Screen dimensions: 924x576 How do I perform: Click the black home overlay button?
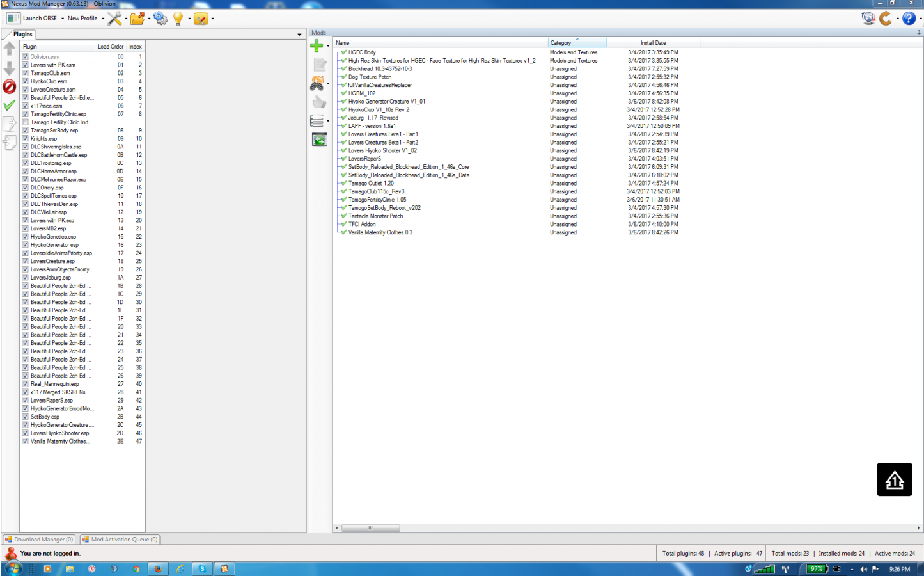894,479
